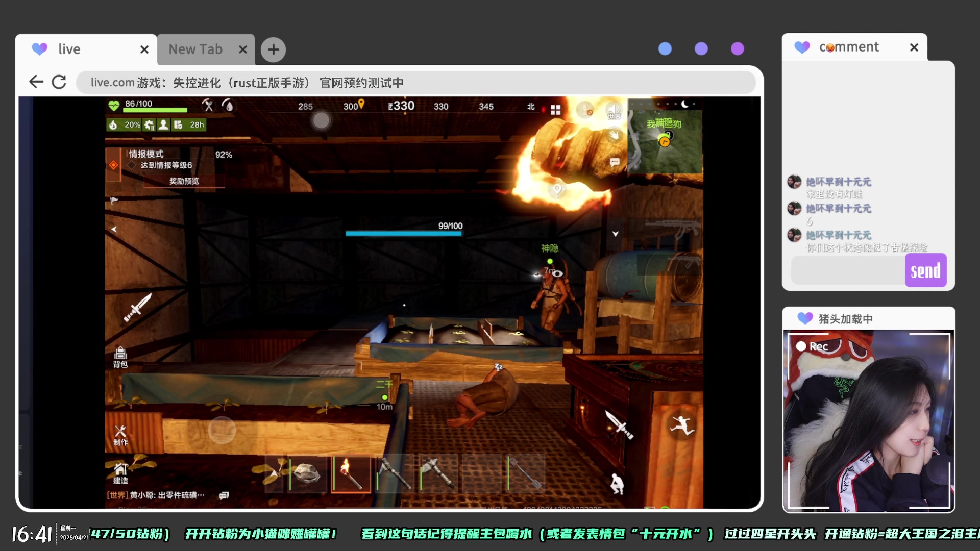Screen dimensions: 980x551
Task: Click the 猪头加载中 webcam panel title
Action: tap(846, 319)
